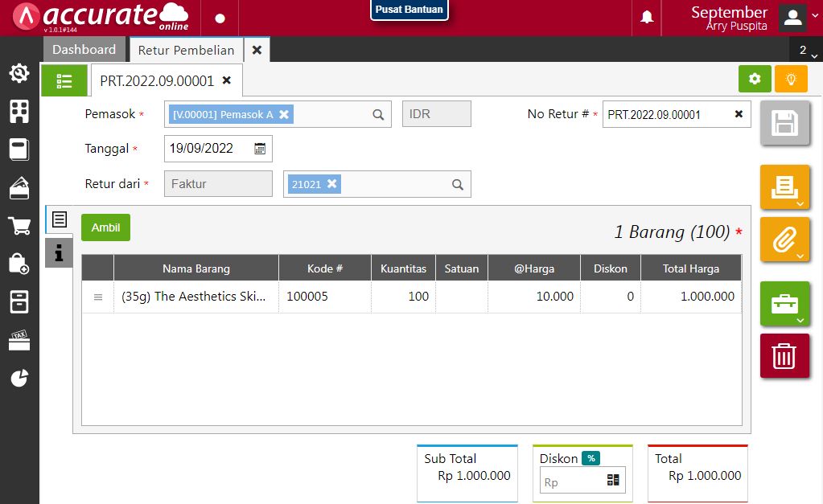This screenshot has width=823, height=504.
Task: Remove the Pemasok A supplier tag
Action: (x=284, y=114)
